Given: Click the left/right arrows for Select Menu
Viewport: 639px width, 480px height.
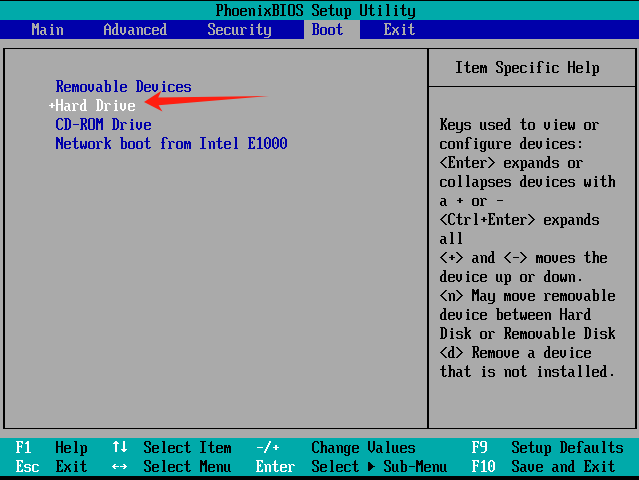Looking at the screenshot, I should 120,467.
